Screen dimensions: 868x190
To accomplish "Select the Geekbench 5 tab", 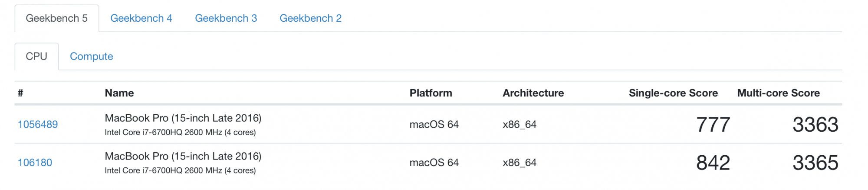I will coord(57,18).
